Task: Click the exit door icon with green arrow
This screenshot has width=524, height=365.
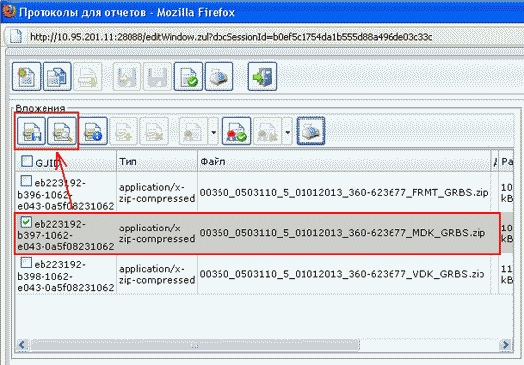Action: point(262,77)
